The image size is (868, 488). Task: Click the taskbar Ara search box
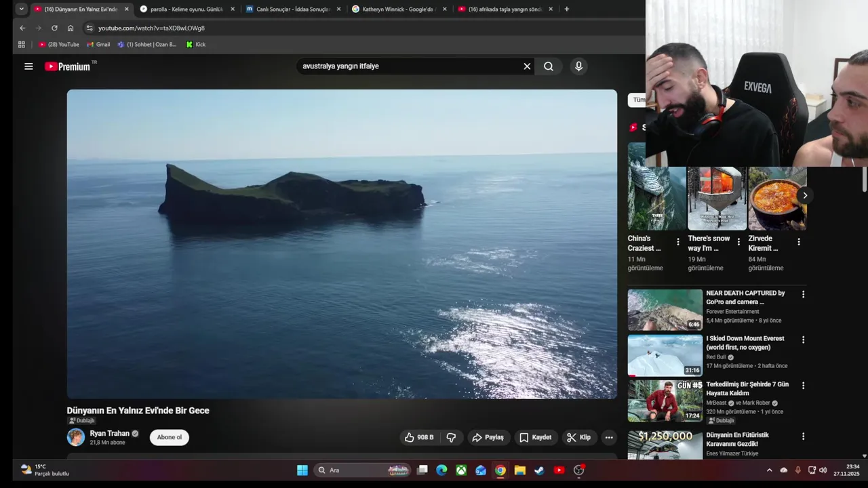(363, 470)
